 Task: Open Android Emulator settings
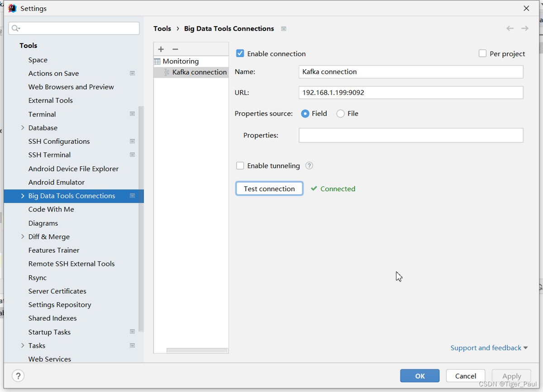coord(56,182)
